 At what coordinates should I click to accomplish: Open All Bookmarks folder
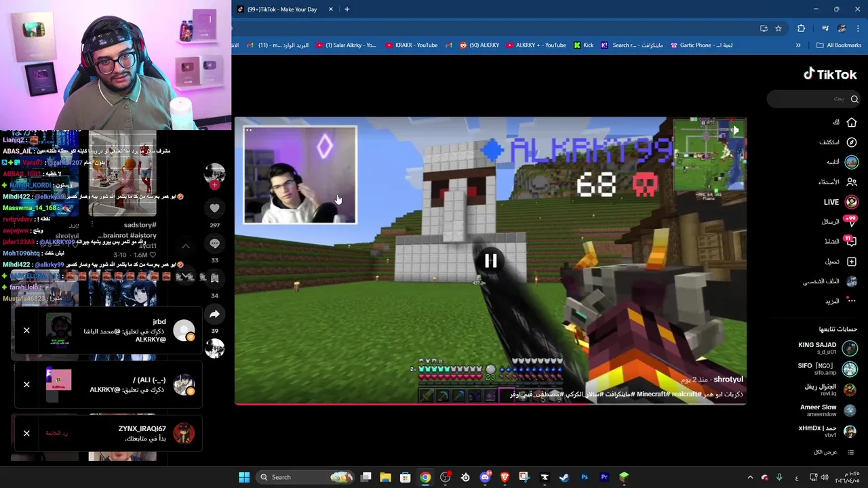pyautogui.click(x=839, y=45)
